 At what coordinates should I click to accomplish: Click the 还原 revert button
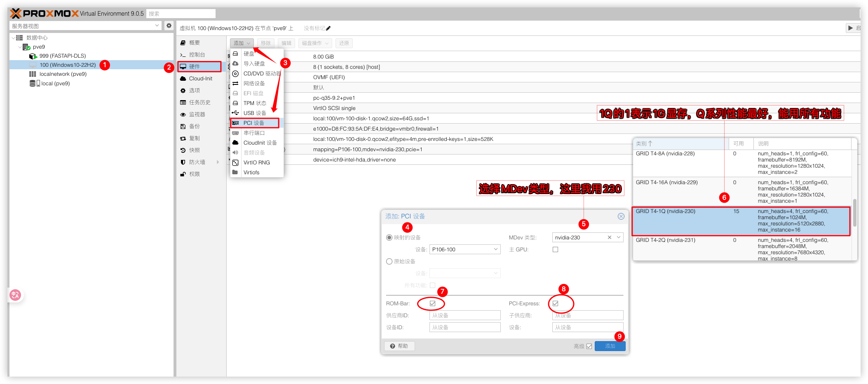[344, 43]
